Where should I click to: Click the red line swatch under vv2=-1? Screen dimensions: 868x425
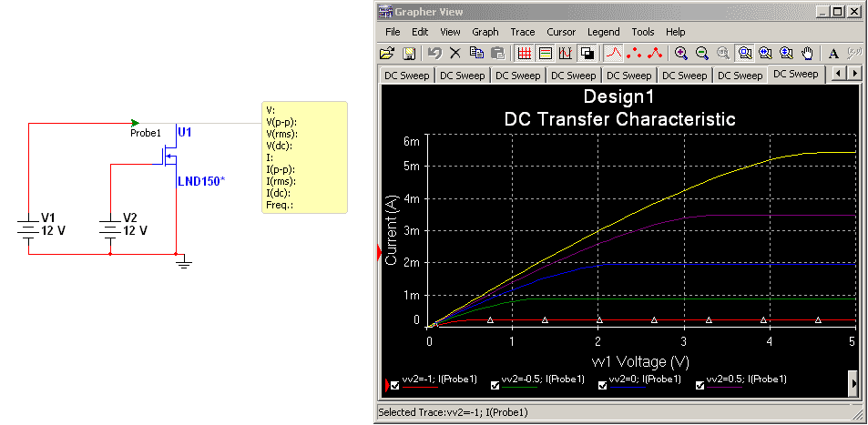click(x=420, y=387)
